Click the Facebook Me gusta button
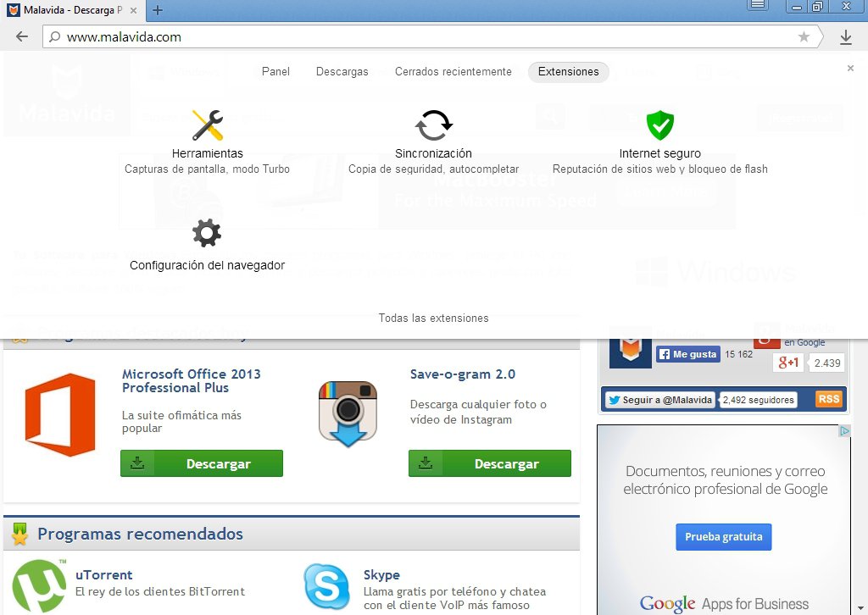 688,354
